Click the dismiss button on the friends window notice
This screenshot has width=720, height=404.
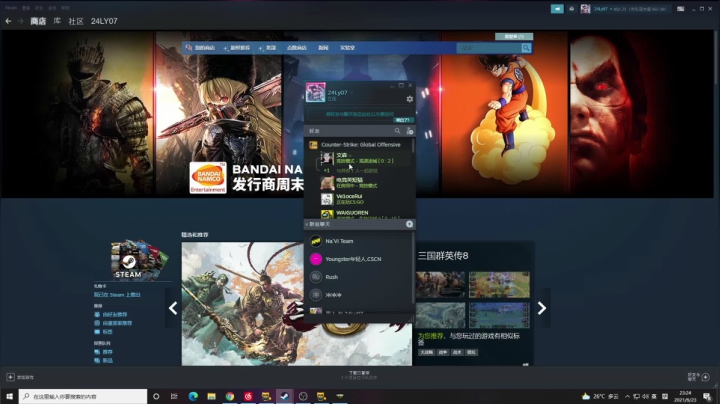[403, 120]
